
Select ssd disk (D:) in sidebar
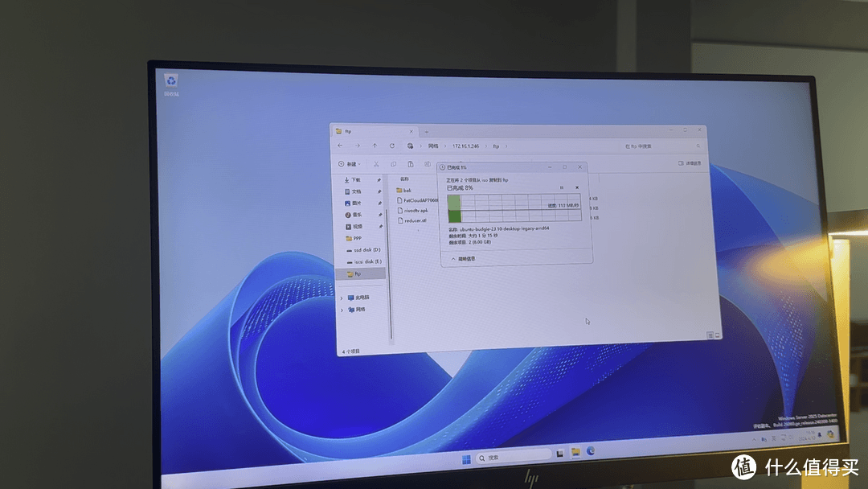coord(363,250)
